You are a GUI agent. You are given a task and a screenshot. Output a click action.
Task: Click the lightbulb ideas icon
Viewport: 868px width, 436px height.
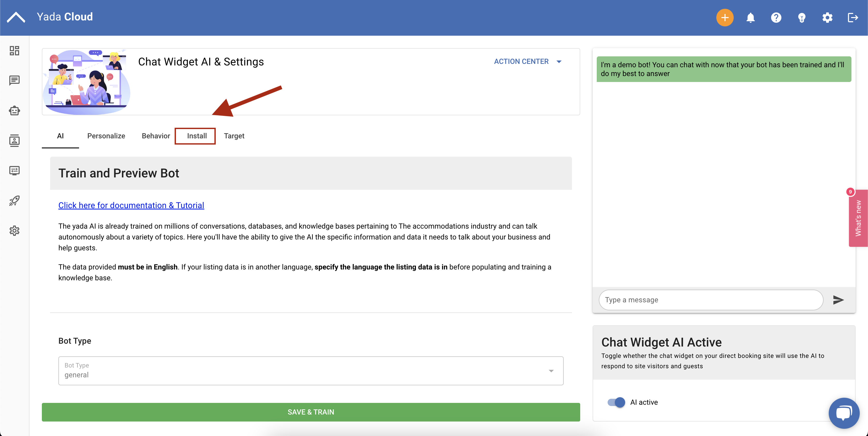coord(801,18)
